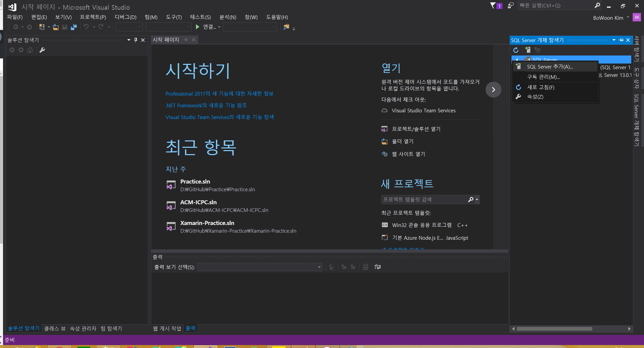Click SQL Server explorer horizontal scrollbar thumb
The width and height of the screenshot is (644, 348).
(554, 329)
